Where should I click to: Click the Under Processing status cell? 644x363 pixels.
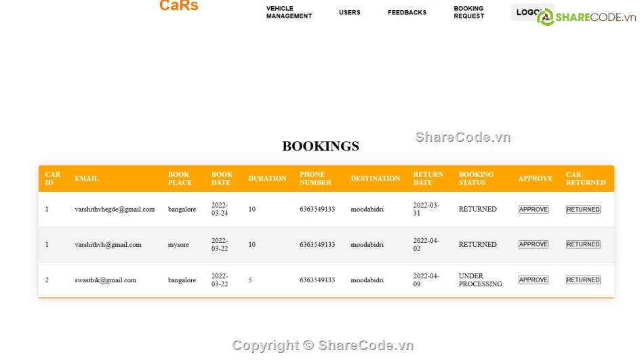[480, 280]
